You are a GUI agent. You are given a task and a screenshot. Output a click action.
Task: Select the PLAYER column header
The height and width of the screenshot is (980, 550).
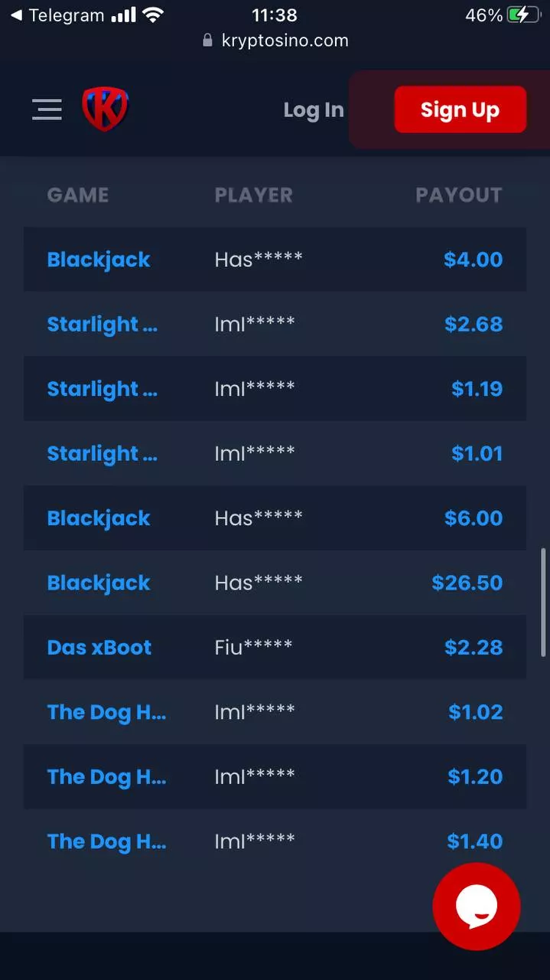tap(253, 195)
